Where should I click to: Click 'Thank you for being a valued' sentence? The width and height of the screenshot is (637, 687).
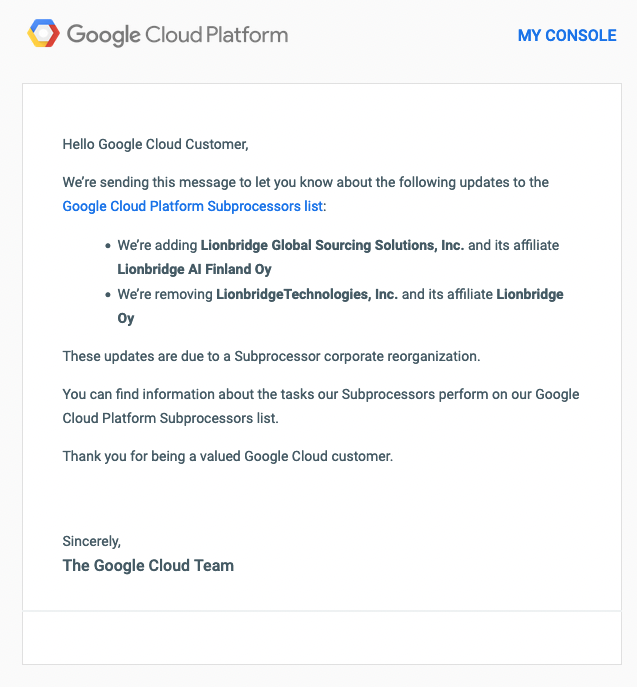(x=228, y=456)
